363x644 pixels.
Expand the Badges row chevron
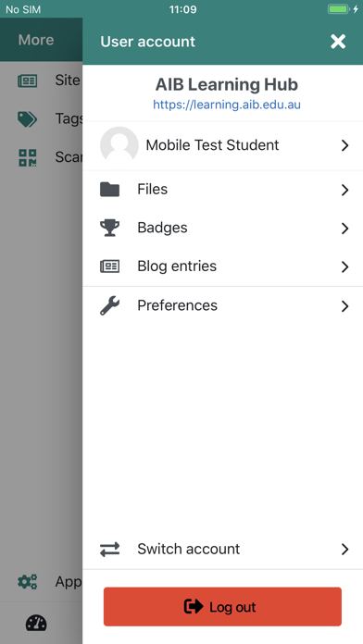point(344,229)
